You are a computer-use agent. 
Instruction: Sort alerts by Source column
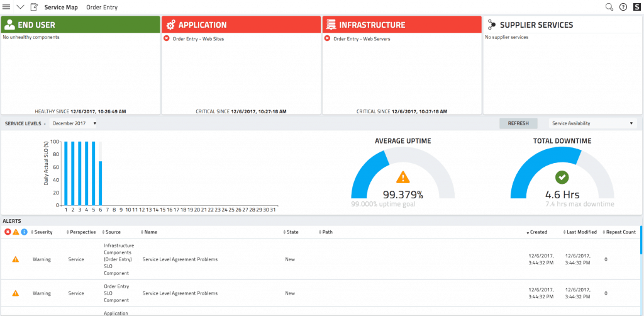(x=111, y=232)
